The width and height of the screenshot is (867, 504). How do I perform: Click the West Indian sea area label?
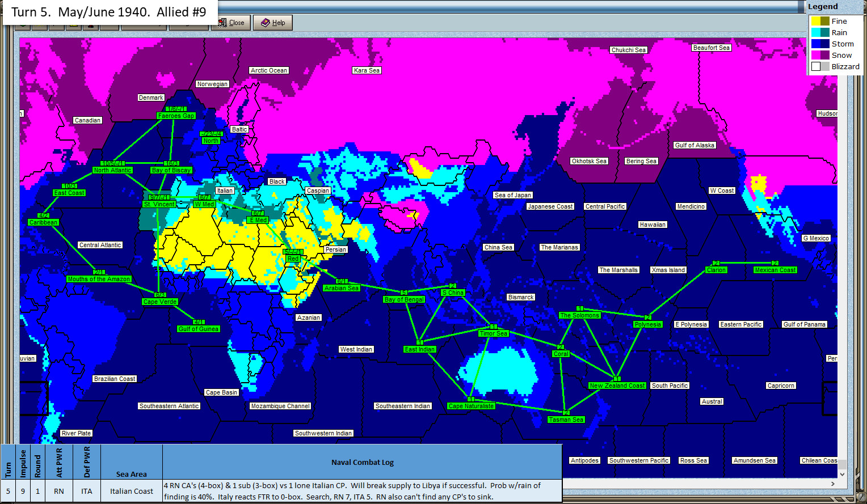356,349
